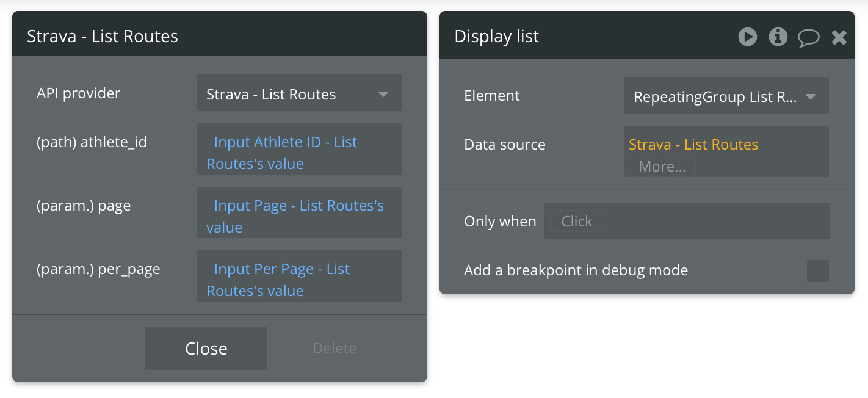868x398 pixels.
Task: Open the API provider dropdown
Action: [298, 93]
